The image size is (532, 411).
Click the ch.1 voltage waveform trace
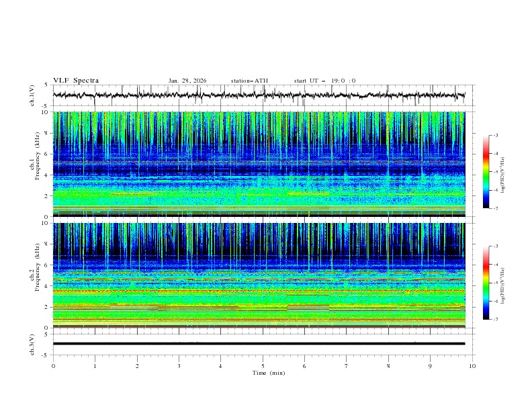coord(259,95)
